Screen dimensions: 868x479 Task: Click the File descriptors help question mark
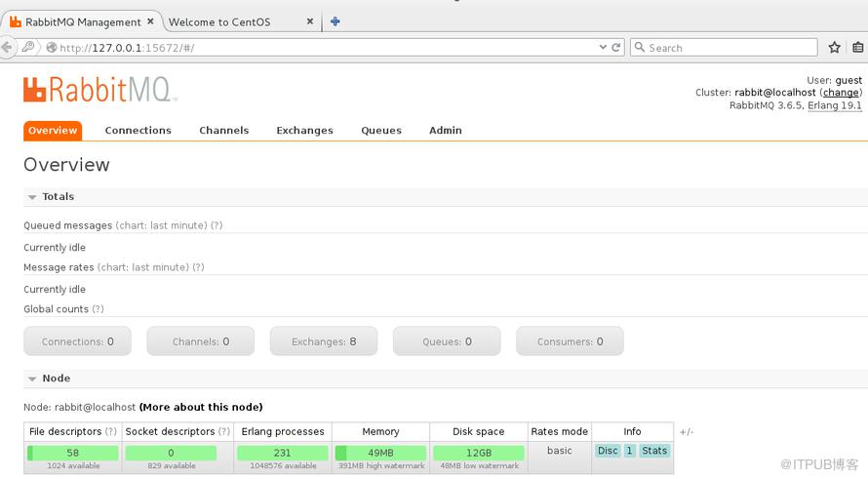pyautogui.click(x=111, y=431)
